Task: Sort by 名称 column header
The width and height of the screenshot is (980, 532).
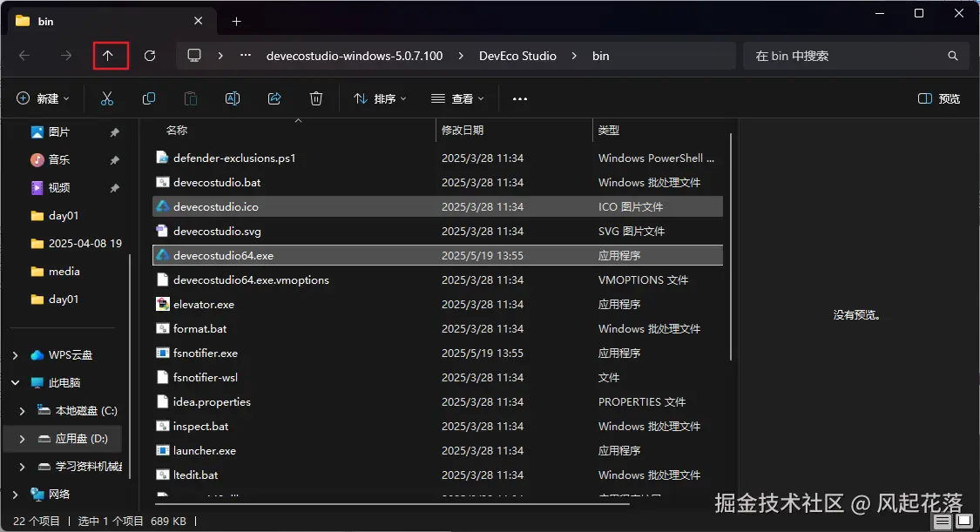Action: [176, 130]
